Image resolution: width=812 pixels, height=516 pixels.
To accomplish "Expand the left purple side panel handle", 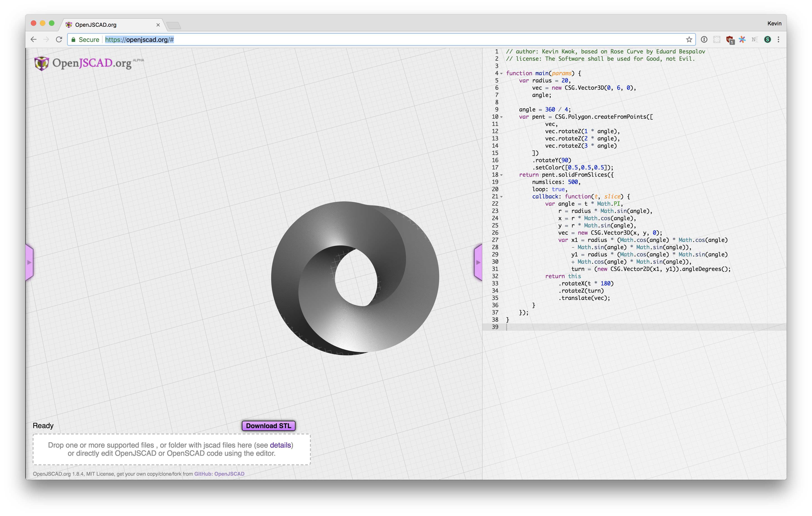I will pyautogui.click(x=29, y=262).
